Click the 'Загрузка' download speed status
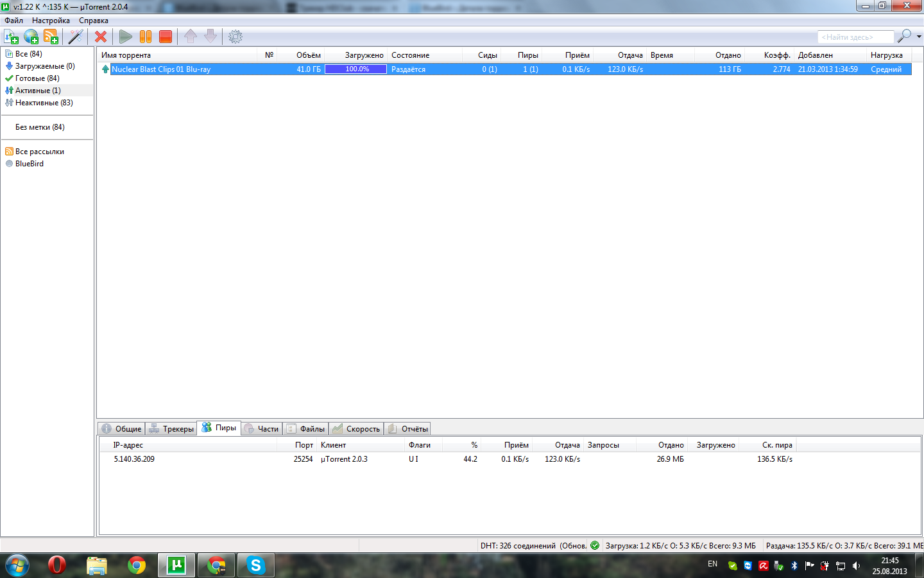Screen dimensions: 924x578 coord(681,546)
